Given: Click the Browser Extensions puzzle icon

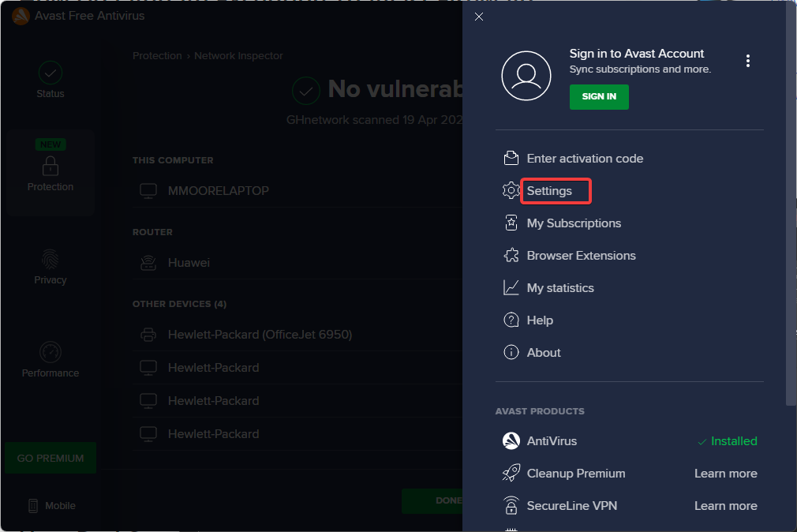Looking at the screenshot, I should coord(511,255).
